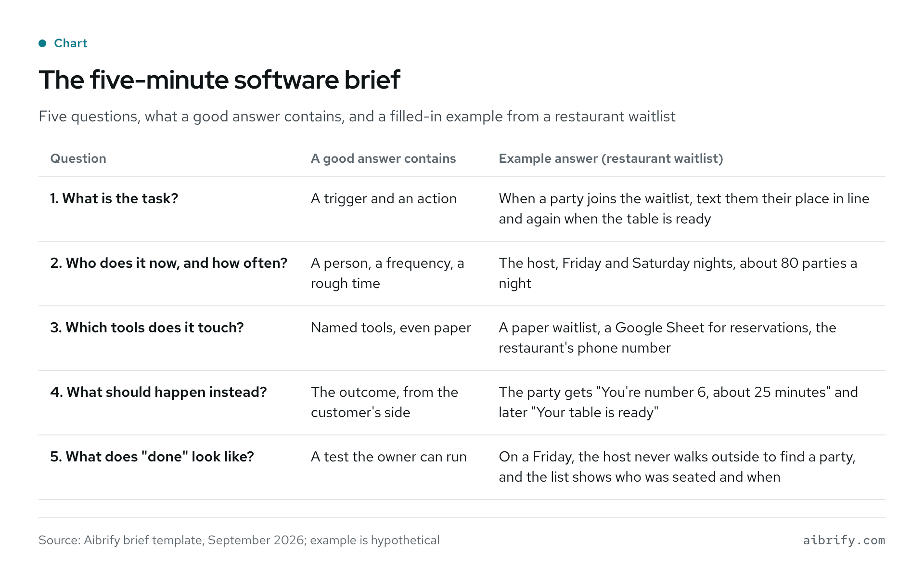Select the Example answer (restaurant waitlist) header
The image size is (924, 578).
611,158
